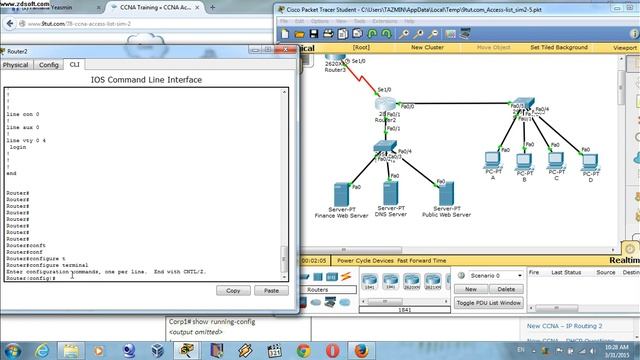Open the Drawing Palette toolbar icon

[451, 34]
